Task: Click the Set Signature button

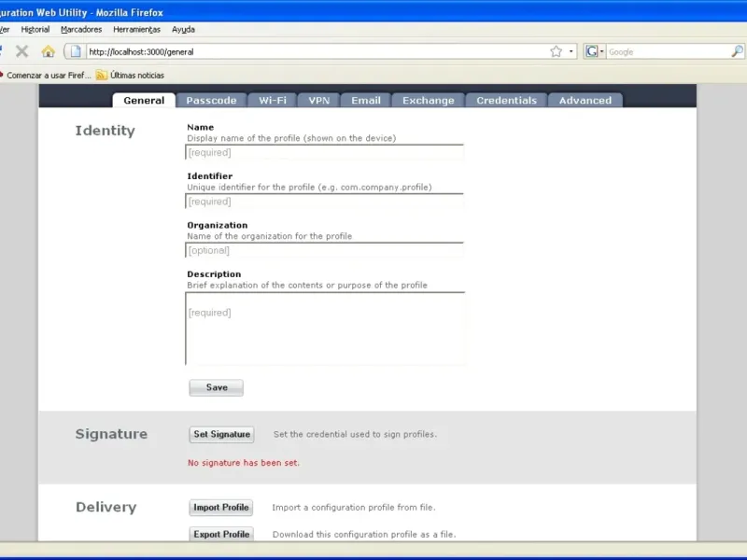Action: point(221,434)
